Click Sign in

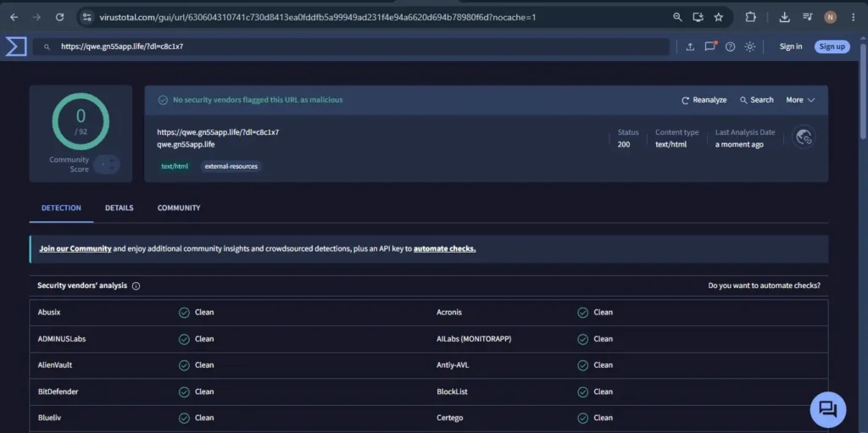[x=791, y=47]
